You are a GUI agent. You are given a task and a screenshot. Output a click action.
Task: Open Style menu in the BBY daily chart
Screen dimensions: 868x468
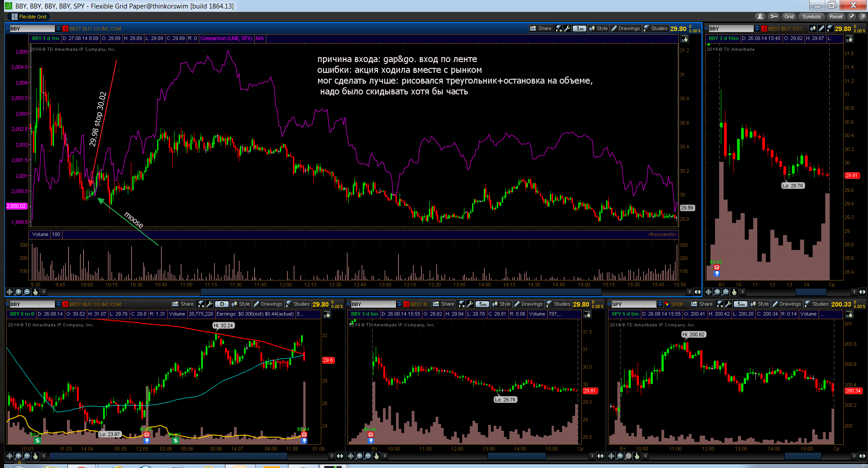[x=241, y=304]
